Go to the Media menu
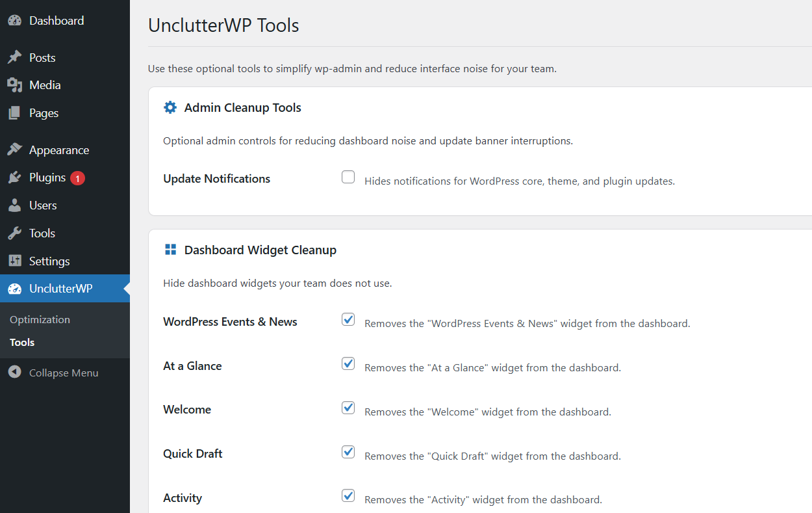 tap(65, 85)
